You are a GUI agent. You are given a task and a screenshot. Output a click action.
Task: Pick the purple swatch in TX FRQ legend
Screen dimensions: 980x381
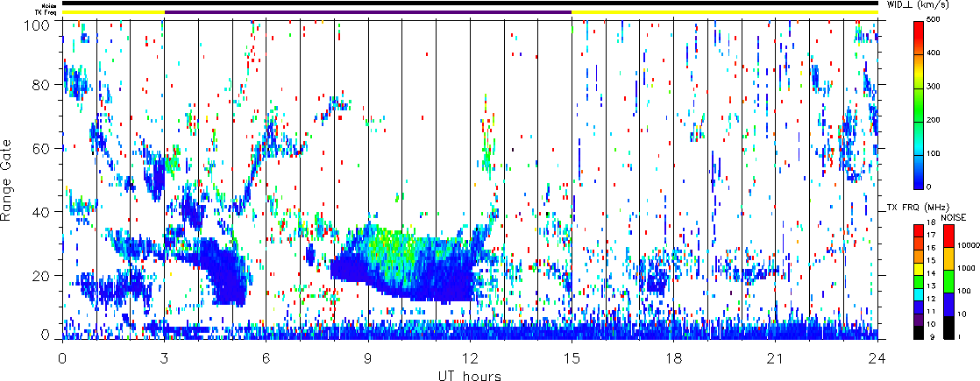coord(919,320)
